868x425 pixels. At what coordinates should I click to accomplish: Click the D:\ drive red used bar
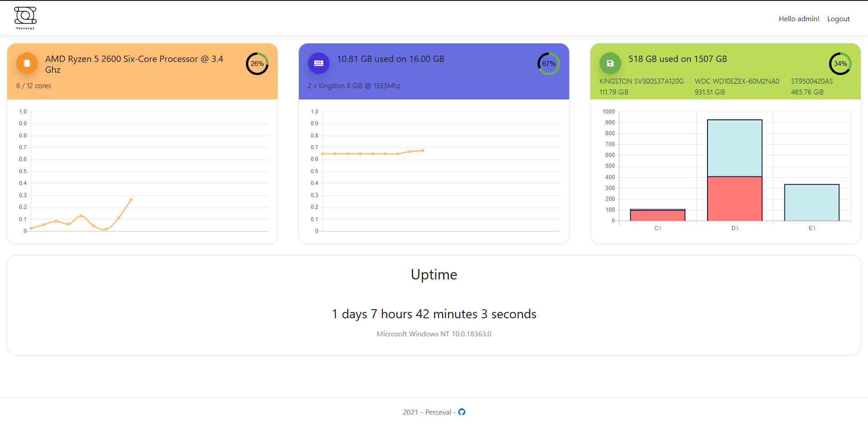[735, 198]
